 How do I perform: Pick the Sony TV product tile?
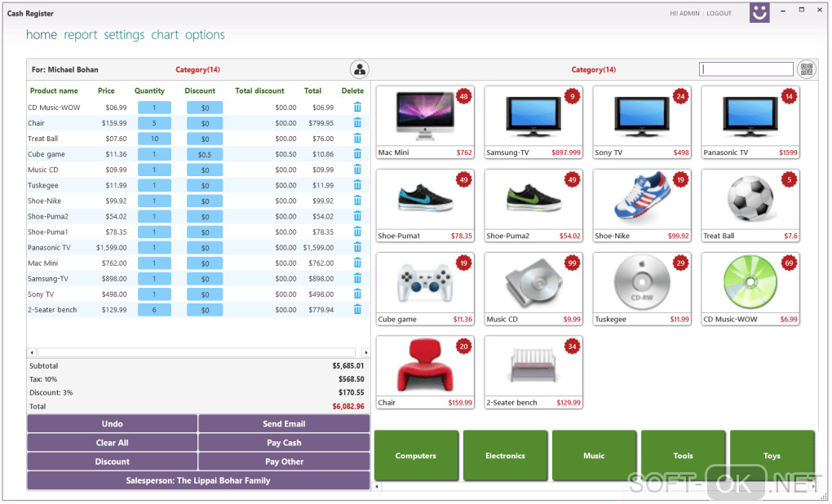coord(641,122)
